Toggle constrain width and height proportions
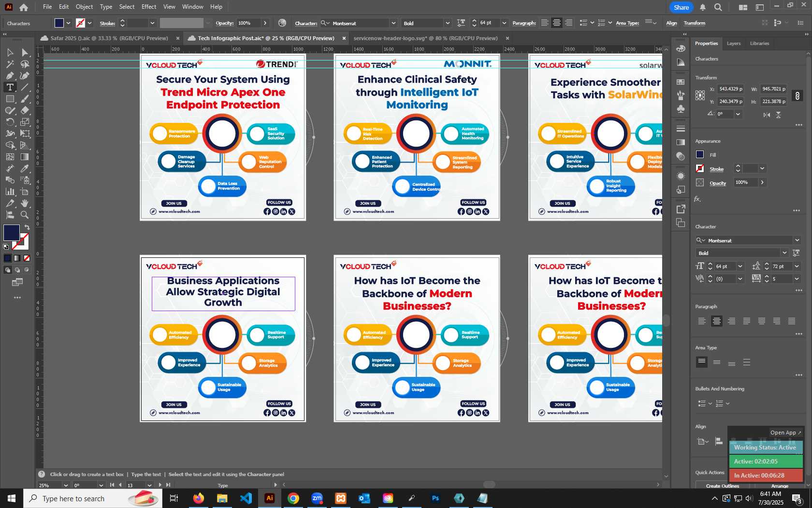This screenshot has height=508, width=812. 797,95
